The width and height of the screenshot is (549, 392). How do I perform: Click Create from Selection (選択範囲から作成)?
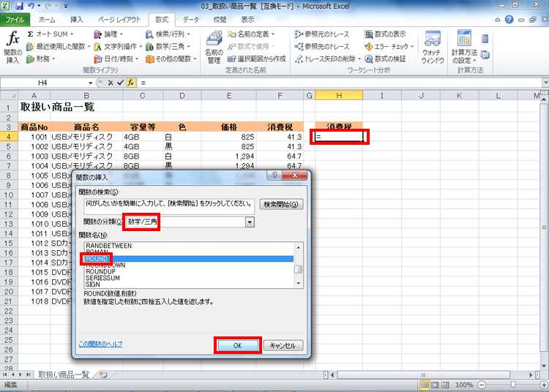[x=257, y=59]
